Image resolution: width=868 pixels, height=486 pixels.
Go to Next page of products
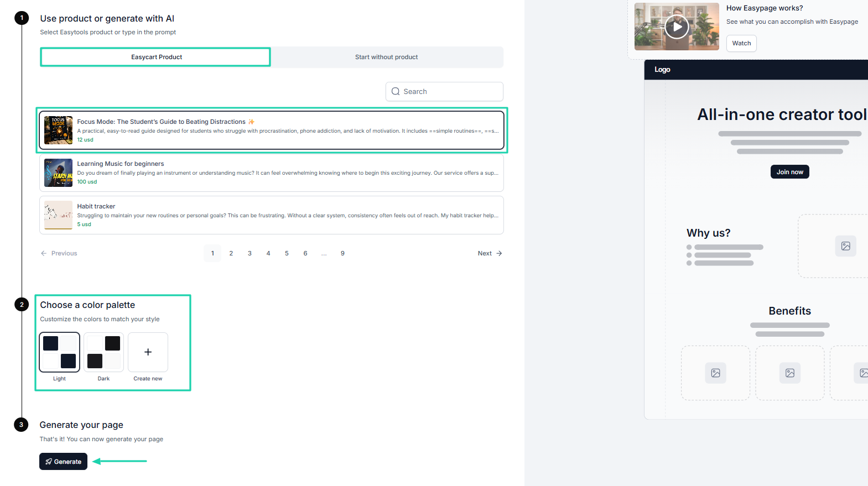click(490, 253)
